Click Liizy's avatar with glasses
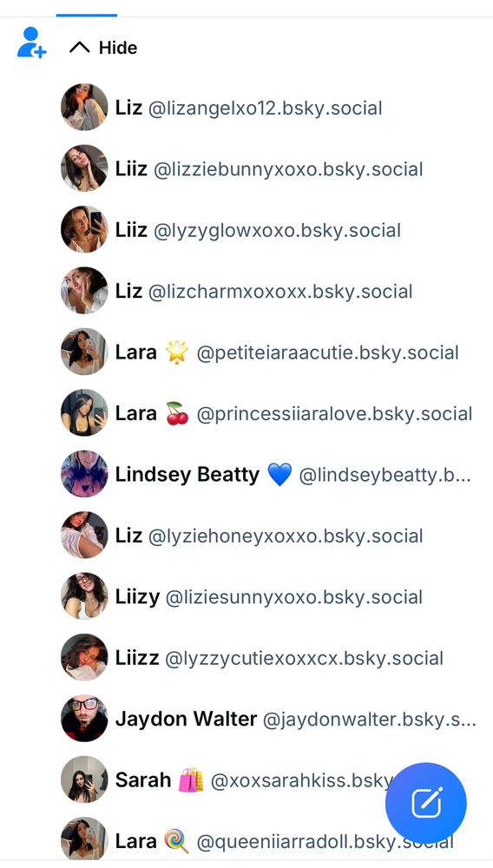The image size is (493, 868). click(84, 596)
